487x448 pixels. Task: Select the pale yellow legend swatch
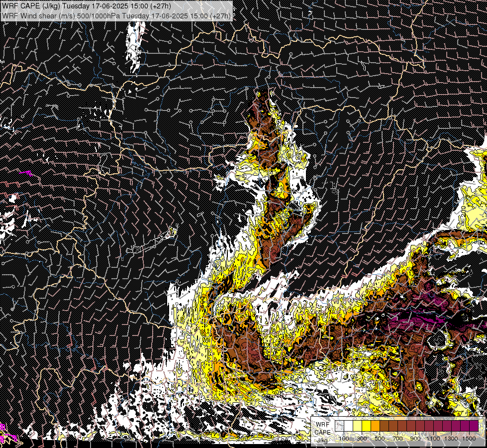click(358, 426)
